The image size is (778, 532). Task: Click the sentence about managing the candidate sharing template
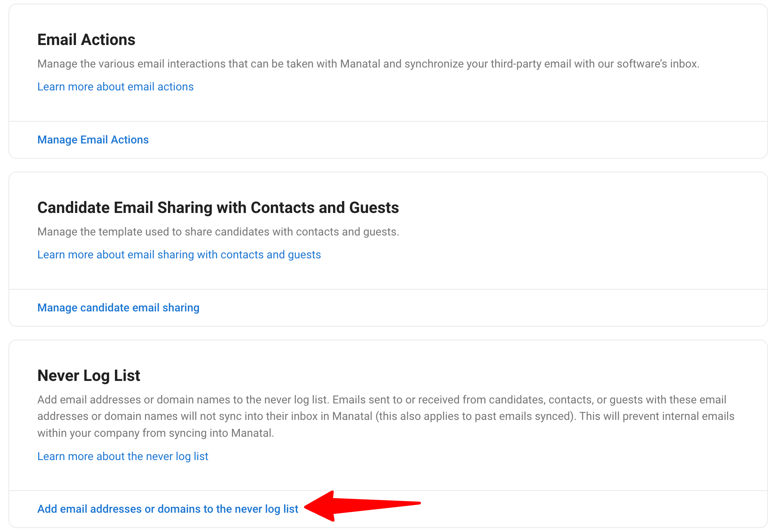coord(218,232)
